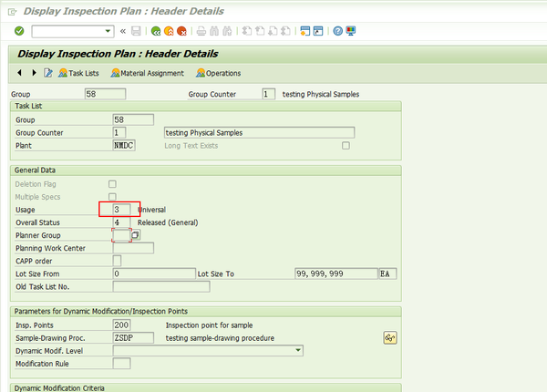
Task: Open the command field dropdown arrow
Action: pos(108,31)
